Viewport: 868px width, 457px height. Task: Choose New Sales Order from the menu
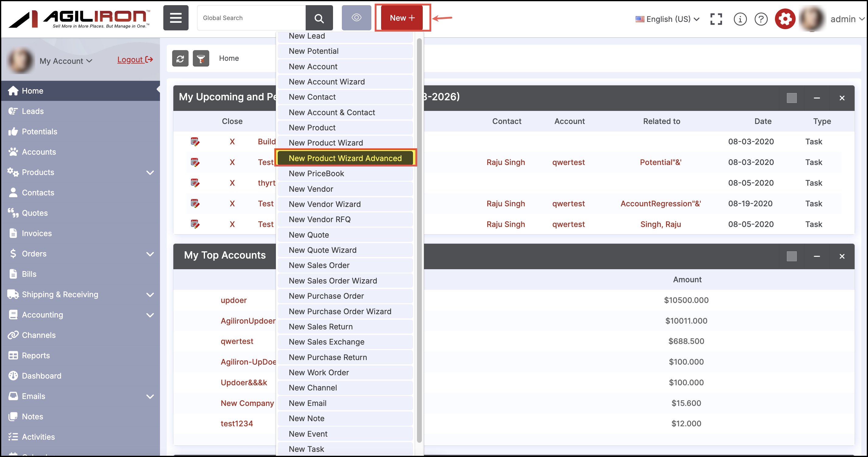(345, 265)
